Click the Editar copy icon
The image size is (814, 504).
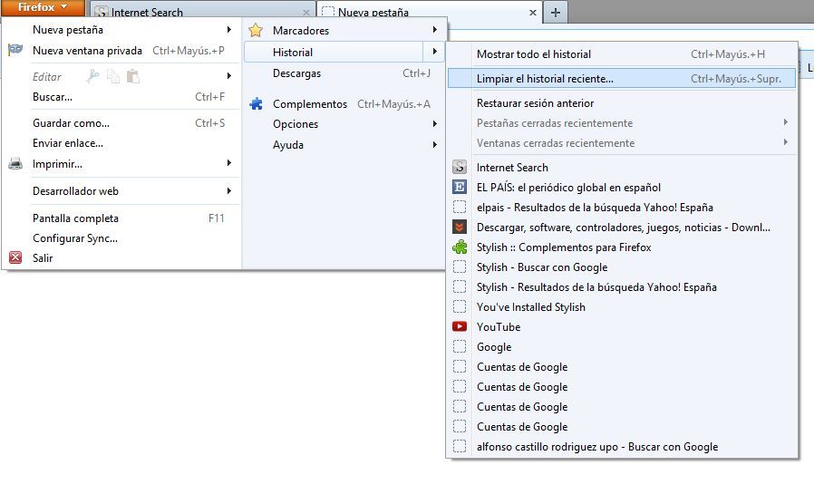(x=113, y=76)
